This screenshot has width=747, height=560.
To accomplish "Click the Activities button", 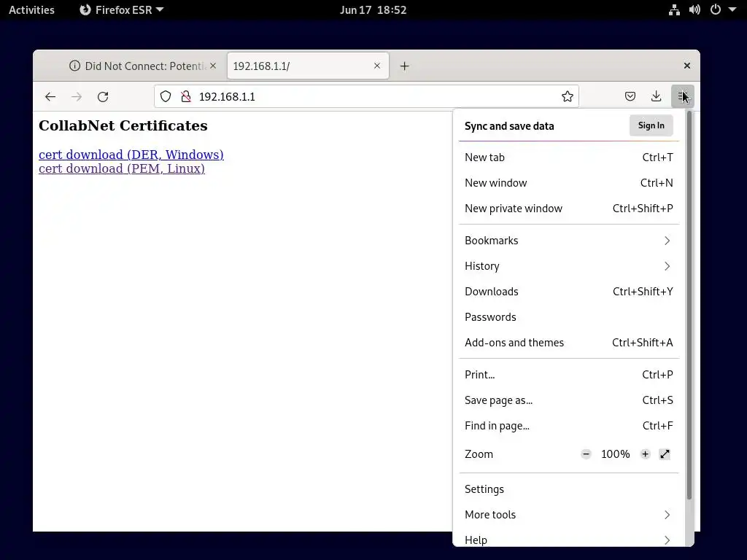I will pyautogui.click(x=31, y=9).
